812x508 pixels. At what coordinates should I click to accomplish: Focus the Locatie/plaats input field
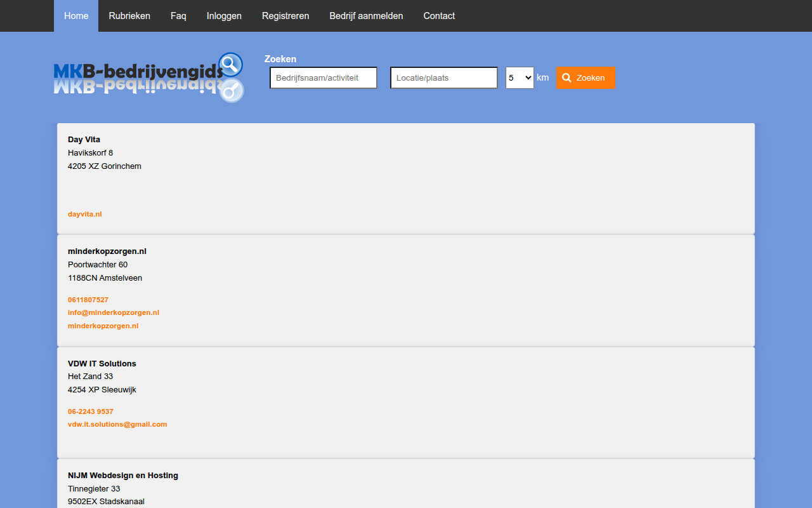(x=444, y=77)
